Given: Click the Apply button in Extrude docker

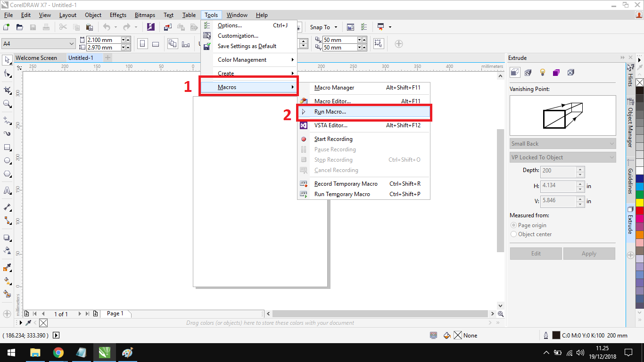Looking at the screenshot, I should coord(589,254).
